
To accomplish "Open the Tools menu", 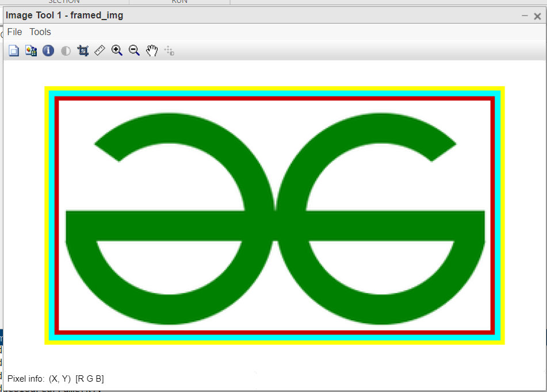I will click(x=40, y=32).
